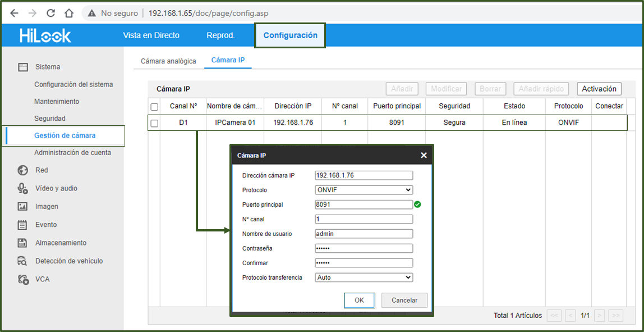This screenshot has width=644, height=332.
Task: Click the browser reload icon
Action: 51,13
